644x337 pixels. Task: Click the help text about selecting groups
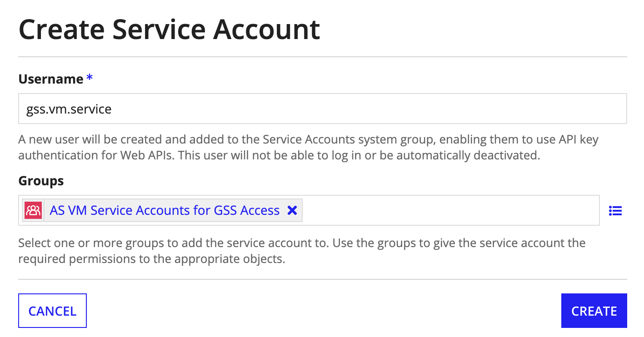pyautogui.click(x=302, y=251)
